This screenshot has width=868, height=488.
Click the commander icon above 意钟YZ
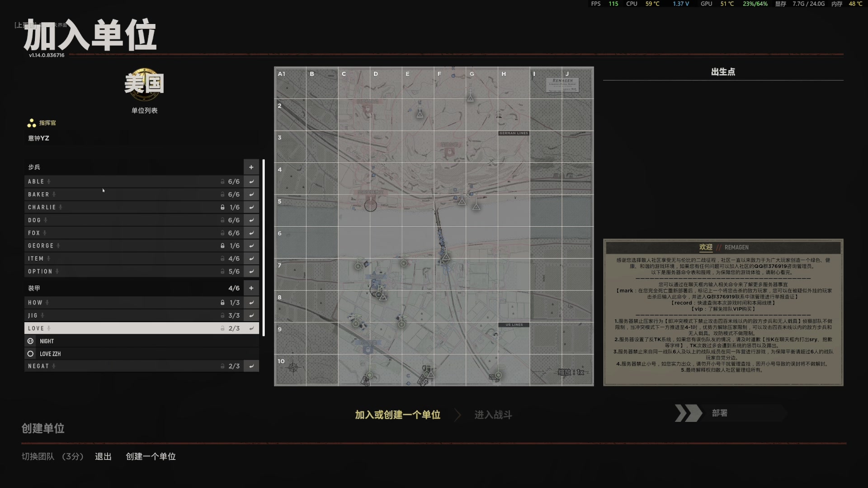coord(32,123)
